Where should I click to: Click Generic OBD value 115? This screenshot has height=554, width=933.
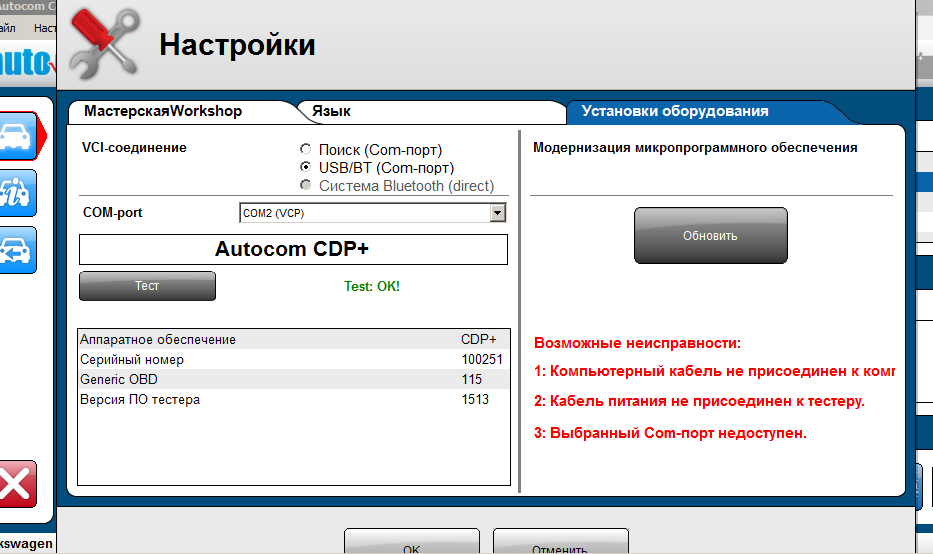pos(471,379)
